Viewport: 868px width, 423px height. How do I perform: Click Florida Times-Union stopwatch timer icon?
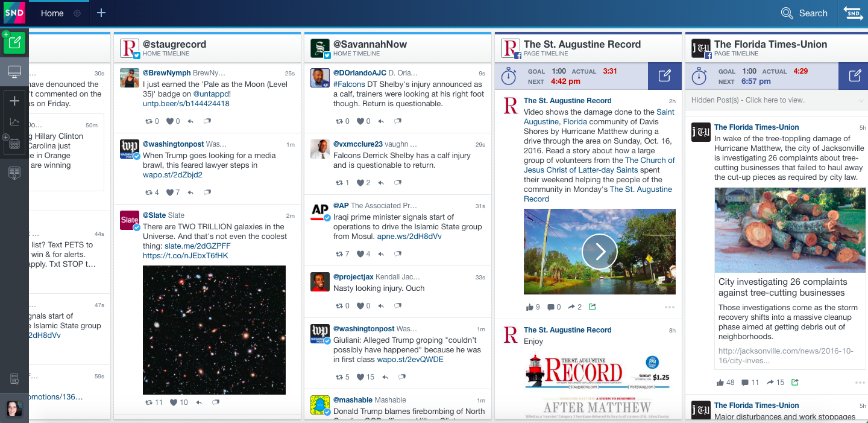699,76
